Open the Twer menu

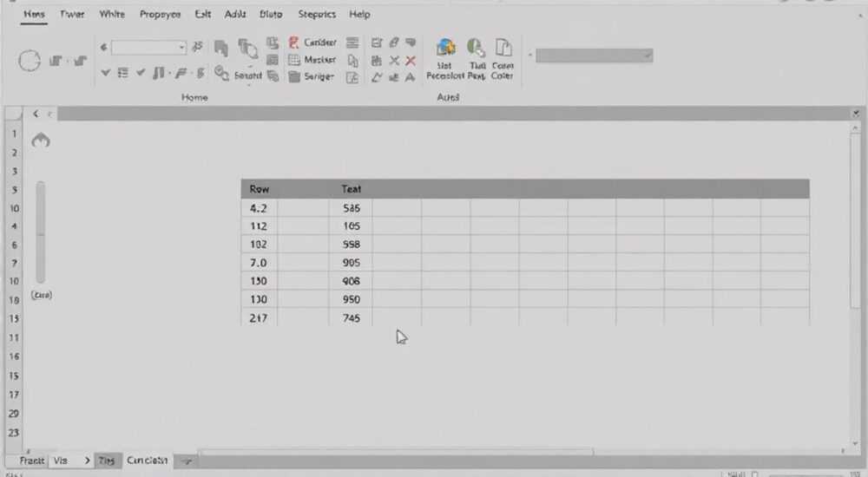click(72, 15)
